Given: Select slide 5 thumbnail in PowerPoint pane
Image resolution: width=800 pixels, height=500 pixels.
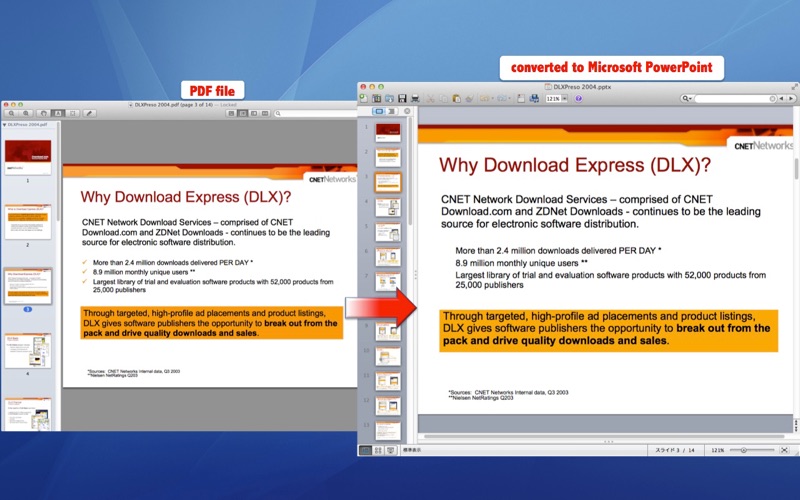Looking at the screenshot, I should [388, 232].
